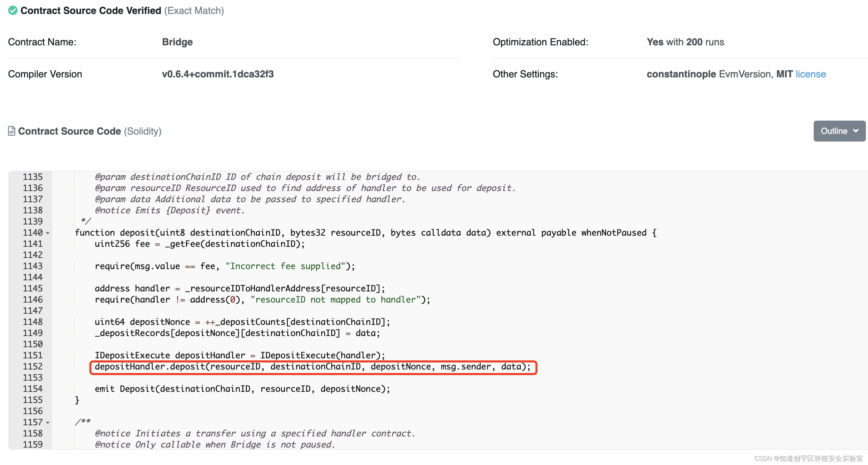Open the MIT license link
The height and width of the screenshot is (465, 868).
(x=811, y=74)
